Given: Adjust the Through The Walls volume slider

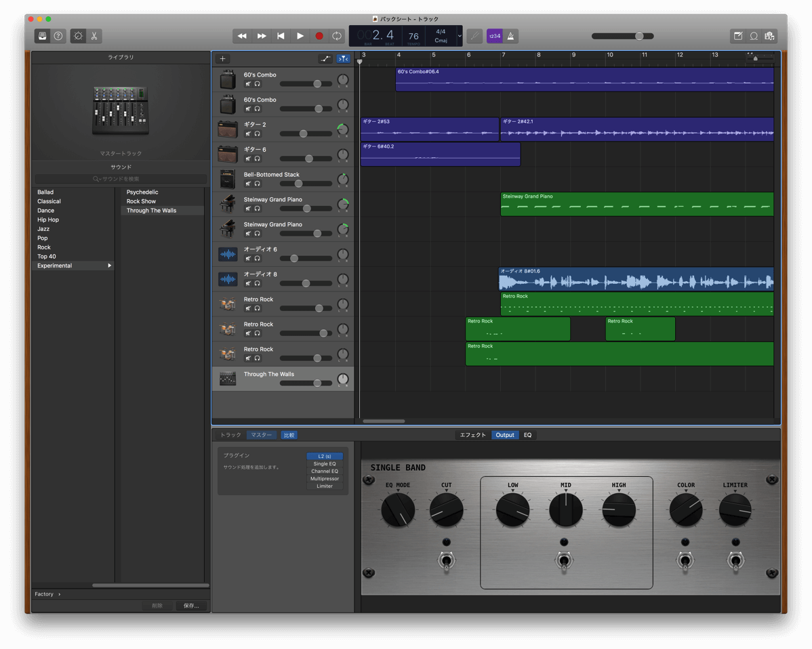Looking at the screenshot, I should 306,383.
